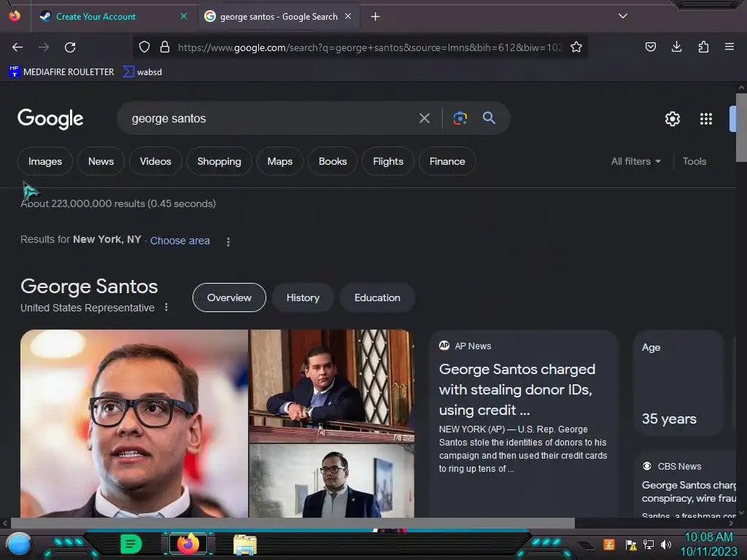Open large George Santos portrait with glasses

pyautogui.click(x=134, y=424)
